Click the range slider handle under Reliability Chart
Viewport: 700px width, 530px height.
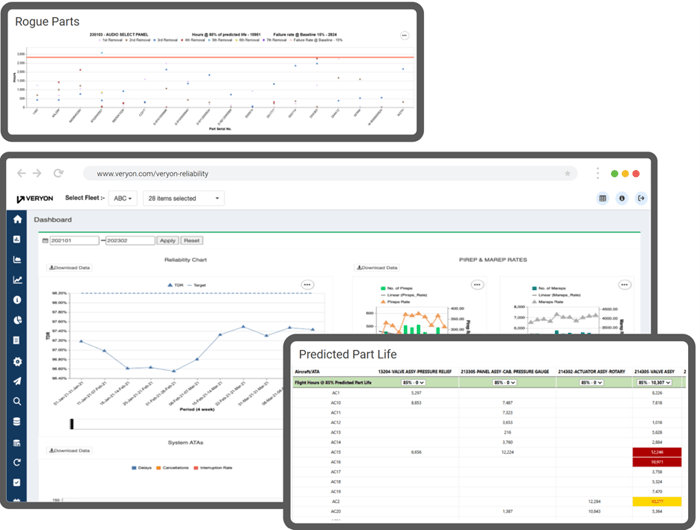(x=72, y=424)
